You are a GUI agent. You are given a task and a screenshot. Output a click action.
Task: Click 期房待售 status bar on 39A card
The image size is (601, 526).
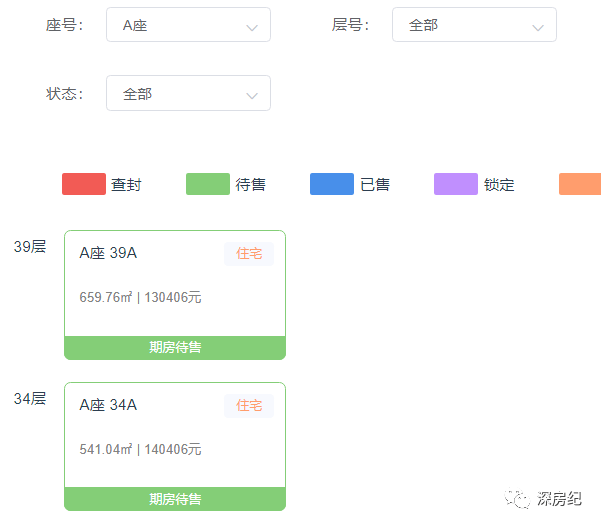[x=175, y=348]
